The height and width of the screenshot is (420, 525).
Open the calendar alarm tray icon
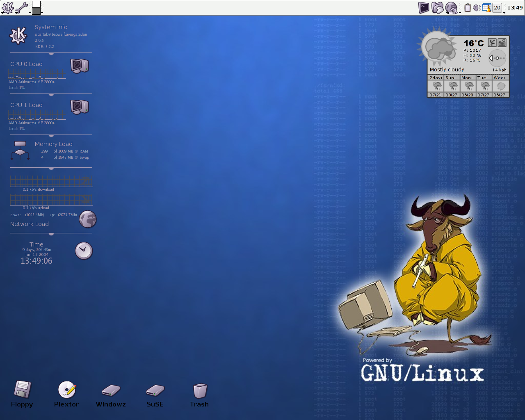click(487, 7)
